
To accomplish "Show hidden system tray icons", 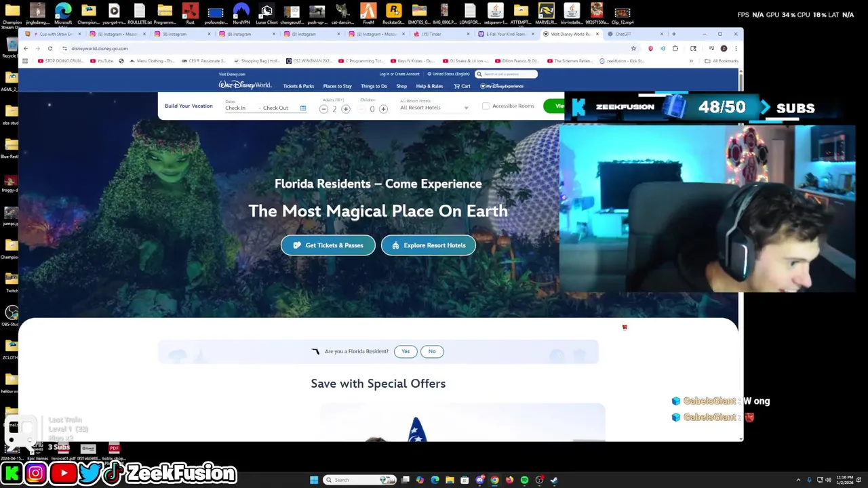I will pos(798,480).
